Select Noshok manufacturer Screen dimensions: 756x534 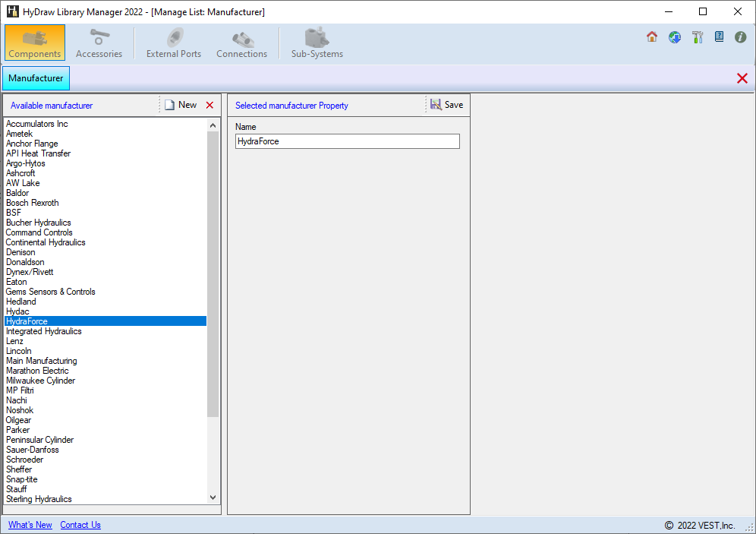coord(106,410)
